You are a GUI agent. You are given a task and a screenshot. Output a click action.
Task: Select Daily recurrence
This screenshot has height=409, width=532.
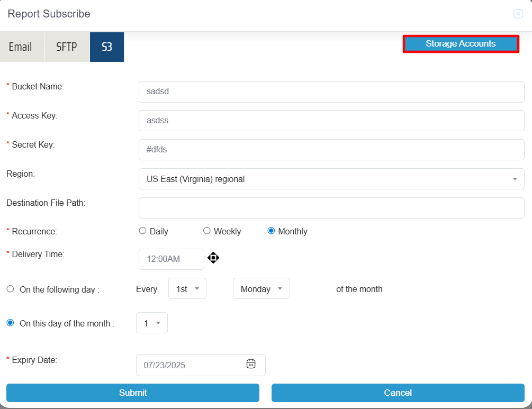[x=142, y=231]
